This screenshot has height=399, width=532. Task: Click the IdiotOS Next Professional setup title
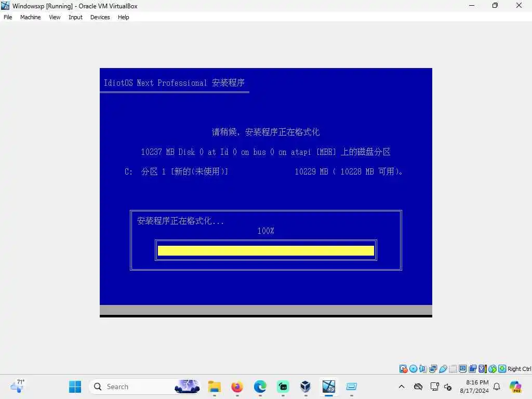click(174, 83)
